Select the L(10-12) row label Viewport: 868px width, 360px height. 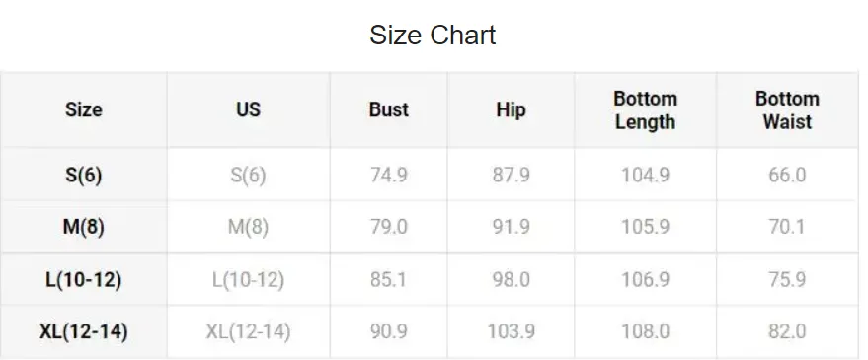[x=84, y=279]
